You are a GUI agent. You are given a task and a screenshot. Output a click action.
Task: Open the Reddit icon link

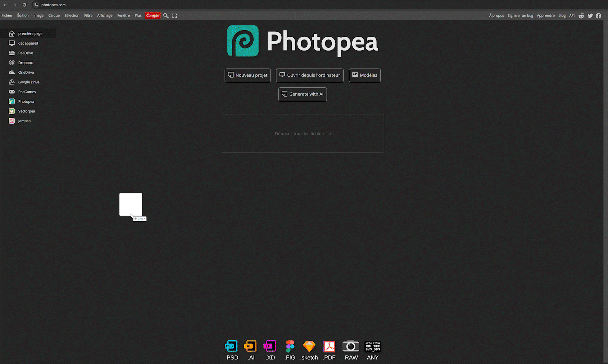tap(581, 16)
